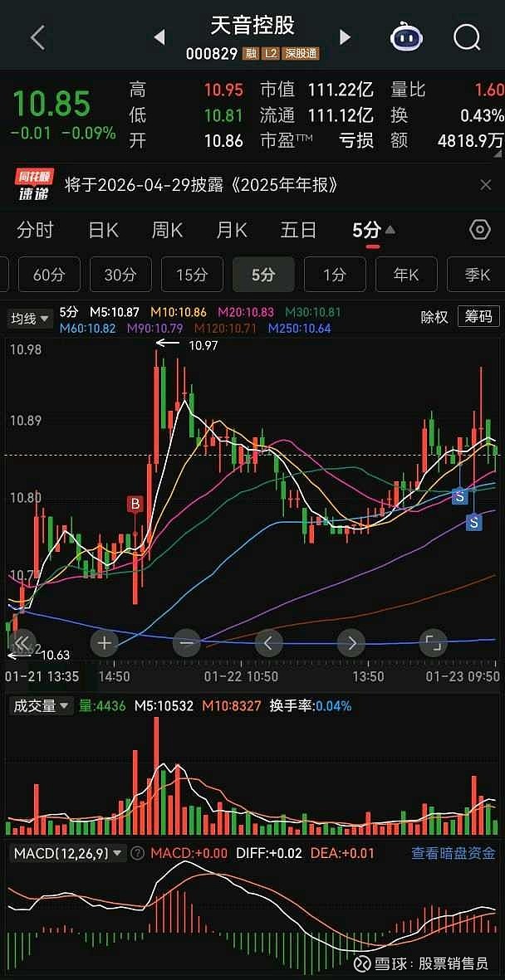Switch to 五日 five-day tab

click(298, 231)
